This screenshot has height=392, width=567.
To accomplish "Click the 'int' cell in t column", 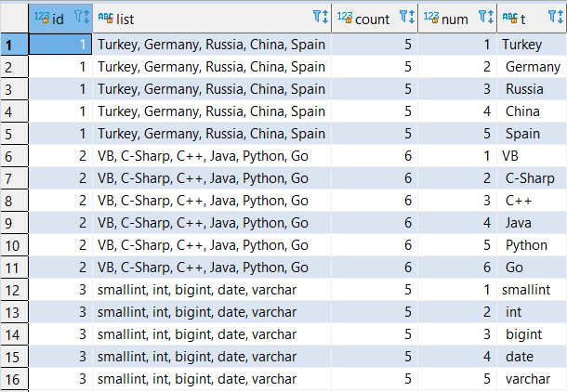I will pos(532,312).
